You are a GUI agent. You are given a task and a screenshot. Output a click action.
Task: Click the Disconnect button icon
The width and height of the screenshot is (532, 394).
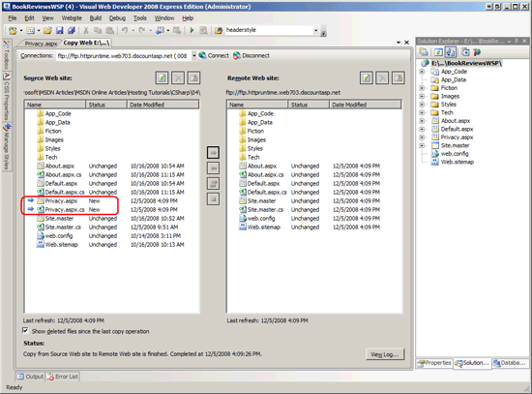tap(237, 55)
